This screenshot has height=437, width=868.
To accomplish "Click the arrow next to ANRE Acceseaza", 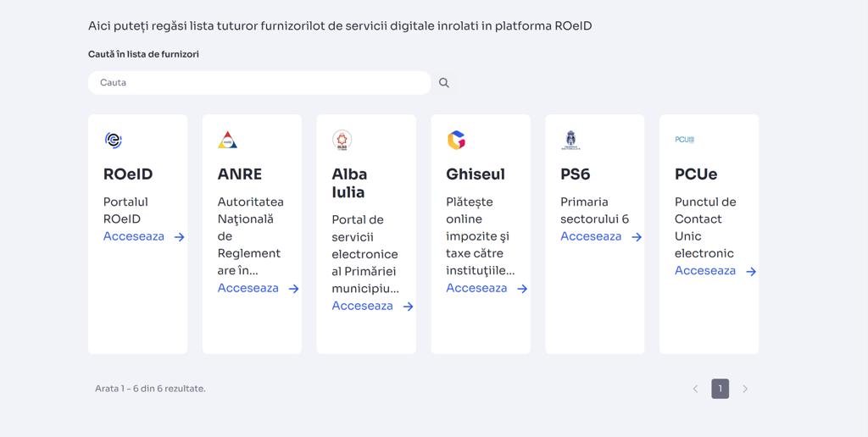I will point(294,289).
